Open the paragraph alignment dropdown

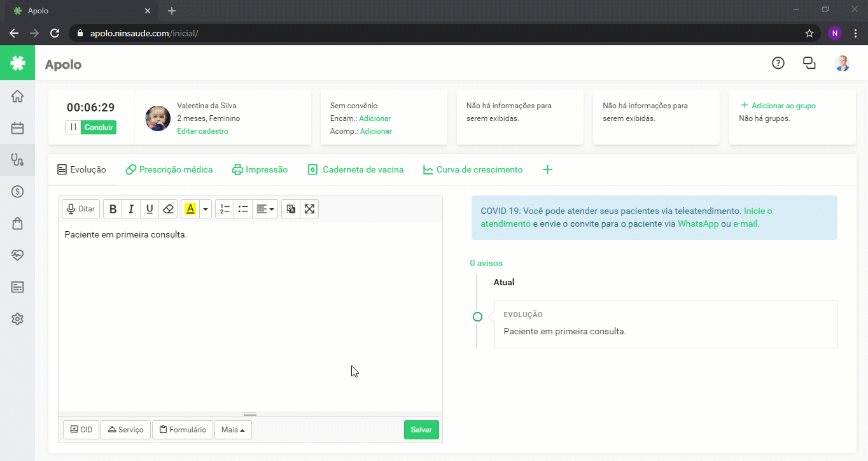tap(265, 209)
